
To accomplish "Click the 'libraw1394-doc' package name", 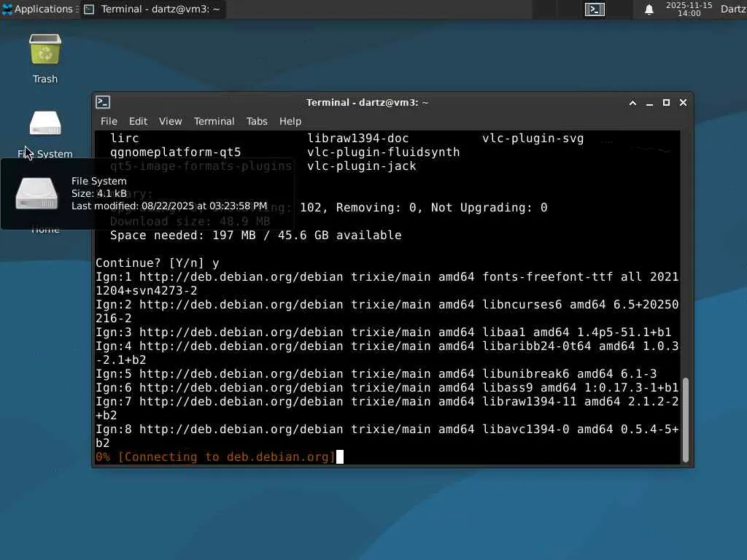I will tap(357, 139).
